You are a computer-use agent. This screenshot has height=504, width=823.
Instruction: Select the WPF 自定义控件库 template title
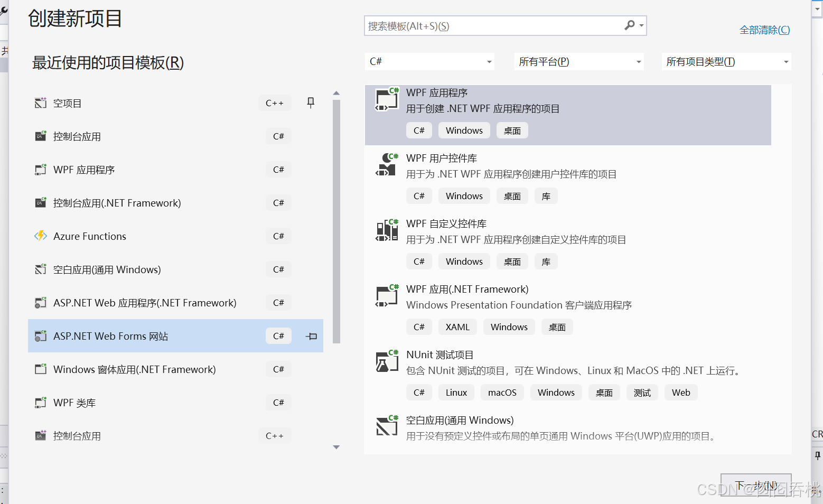[x=446, y=224]
